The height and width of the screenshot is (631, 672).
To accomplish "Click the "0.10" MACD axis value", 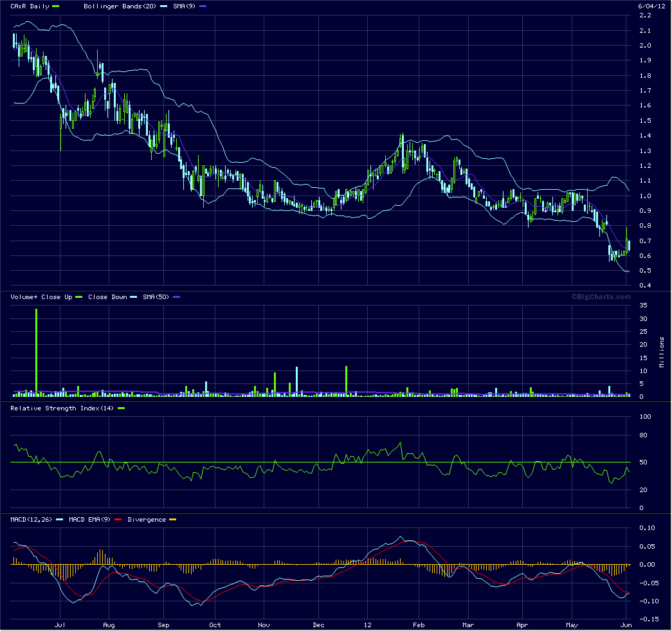I will [647, 528].
